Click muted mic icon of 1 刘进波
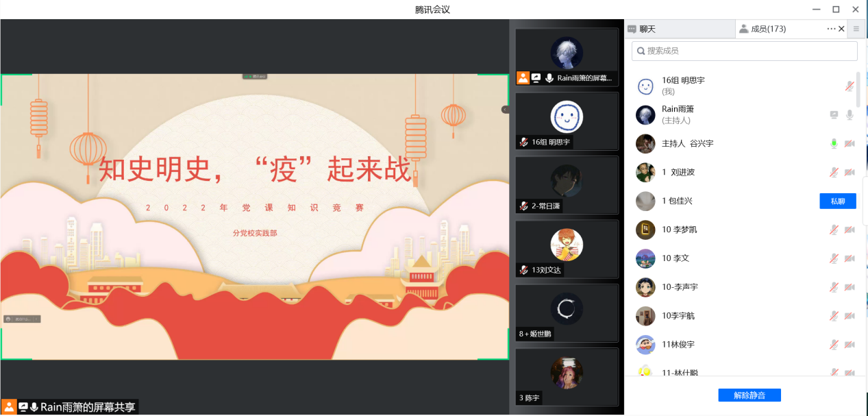Screen dimensions: 868x416 [x=834, y=172]
